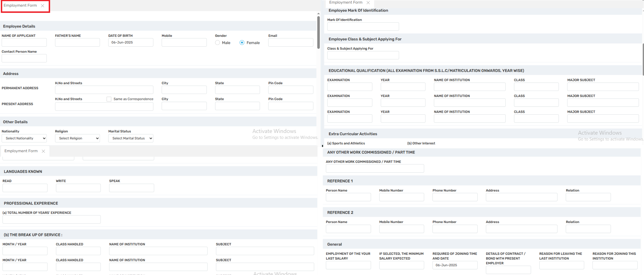
Task: Close the Employment Form tab above Mark Of Identification
Action: 368,3
